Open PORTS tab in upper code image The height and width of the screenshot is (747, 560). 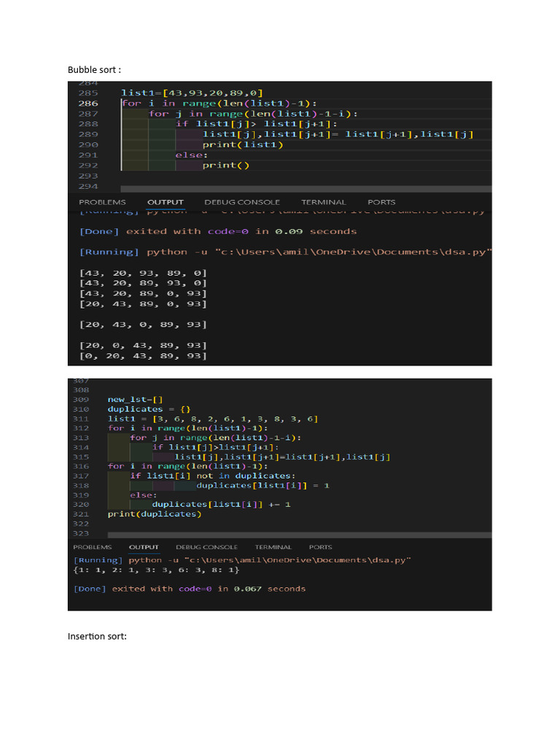tap(381, 202)
